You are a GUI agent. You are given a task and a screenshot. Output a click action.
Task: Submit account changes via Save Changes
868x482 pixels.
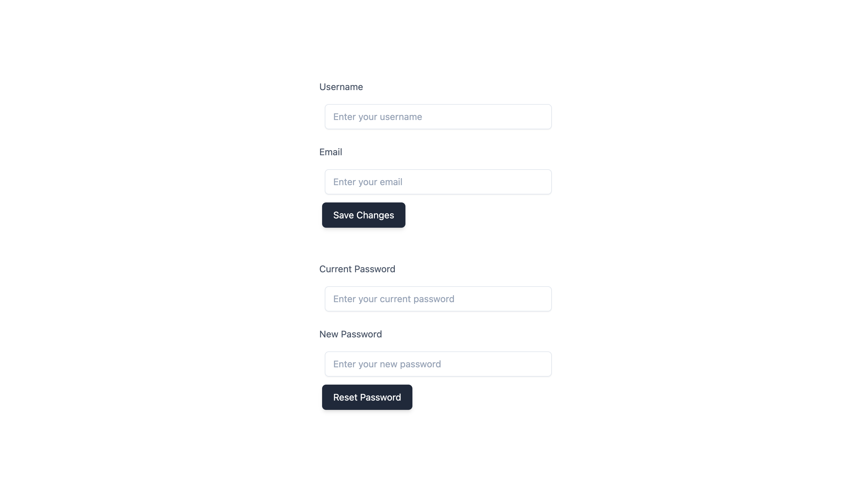click(363, 215)
